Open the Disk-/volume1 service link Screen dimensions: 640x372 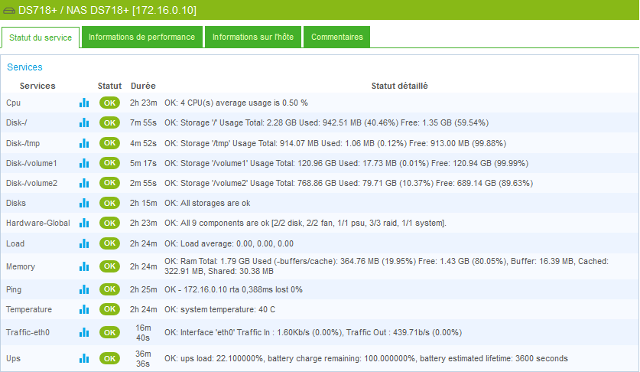click(x=31, y=163)
